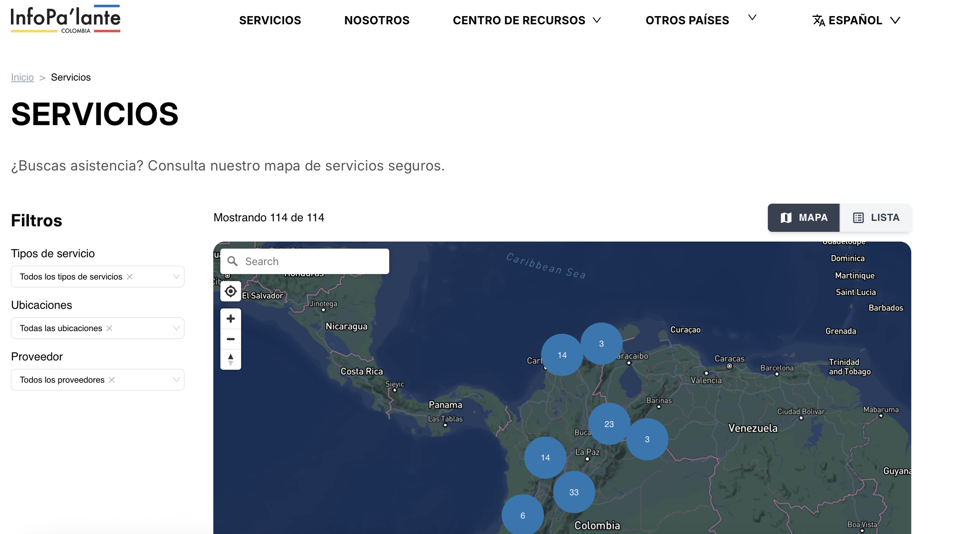Click the search magnifier icon on the map
Image resolution: width=980 pixels, height=534 pixels.
[233, 261]
